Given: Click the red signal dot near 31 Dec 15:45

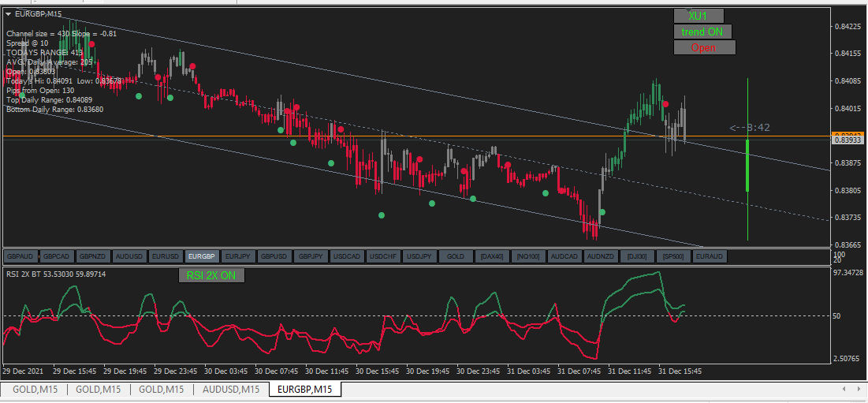Looking at the screenshot, I should click(665, 104).
